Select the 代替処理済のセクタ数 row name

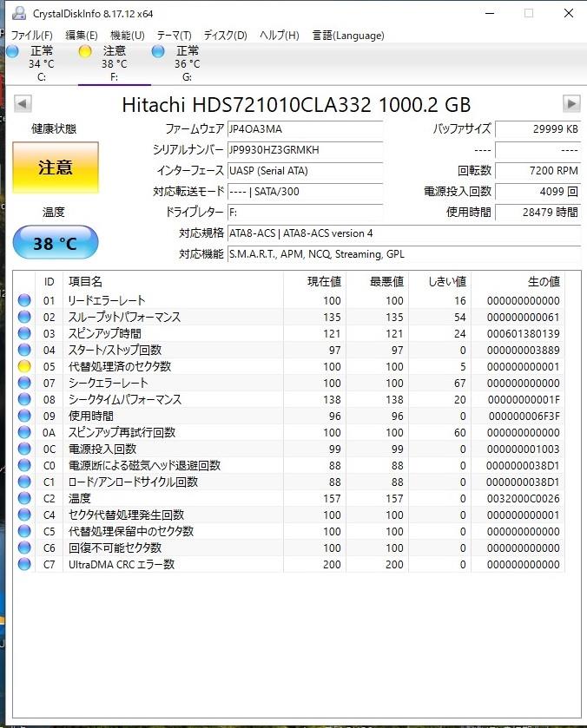(x=120, y=366)
